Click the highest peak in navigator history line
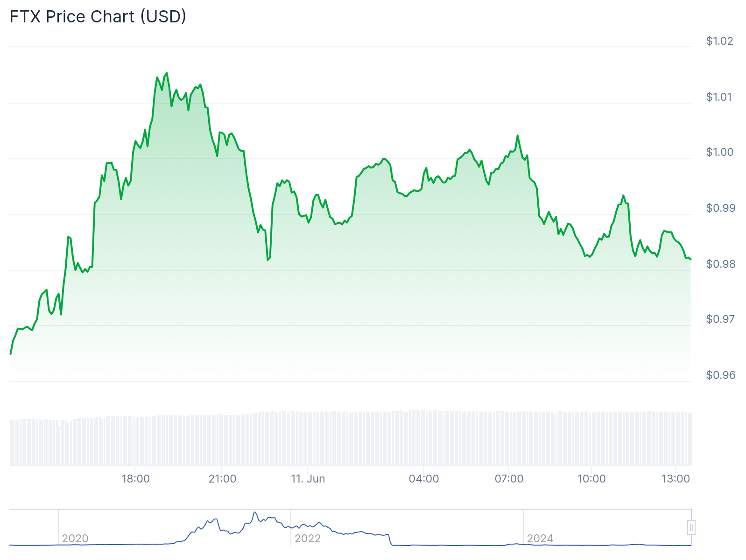 pyautogui.click(x=255, y=513)
